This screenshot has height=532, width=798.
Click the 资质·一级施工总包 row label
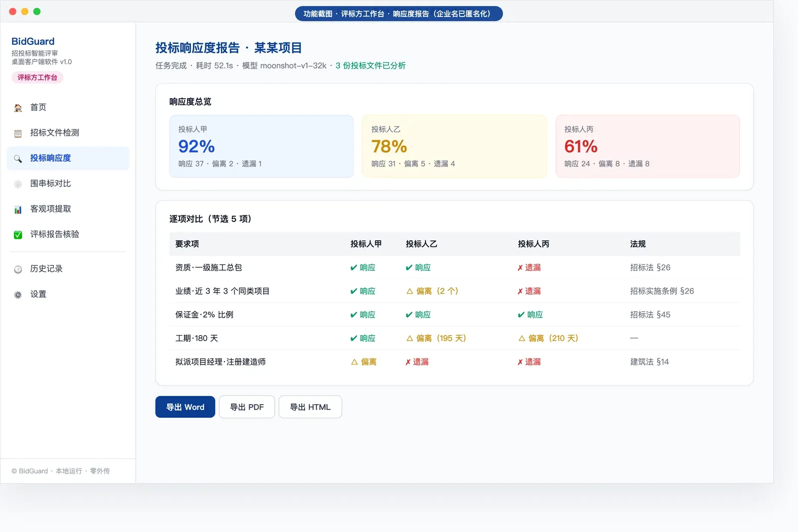(x=208, y=267)
